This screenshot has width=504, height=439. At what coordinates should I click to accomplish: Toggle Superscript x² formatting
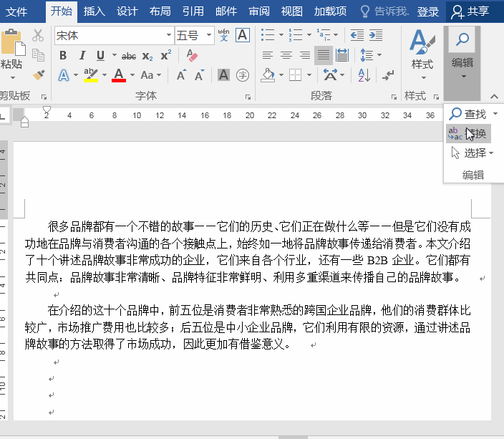[166, 55]
